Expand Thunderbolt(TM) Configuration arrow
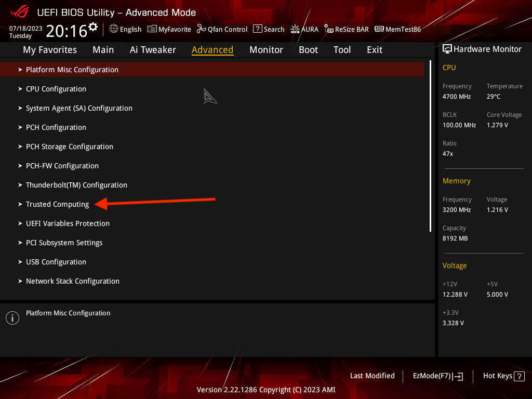Screen dimensions: 532x399 pyautogui.click(x=20, y=185)
